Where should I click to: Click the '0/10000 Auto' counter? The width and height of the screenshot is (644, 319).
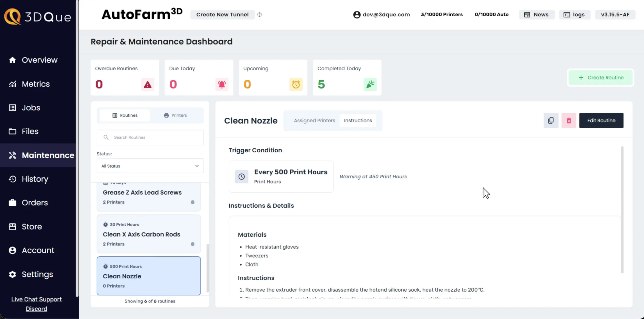tap(492, 14)
